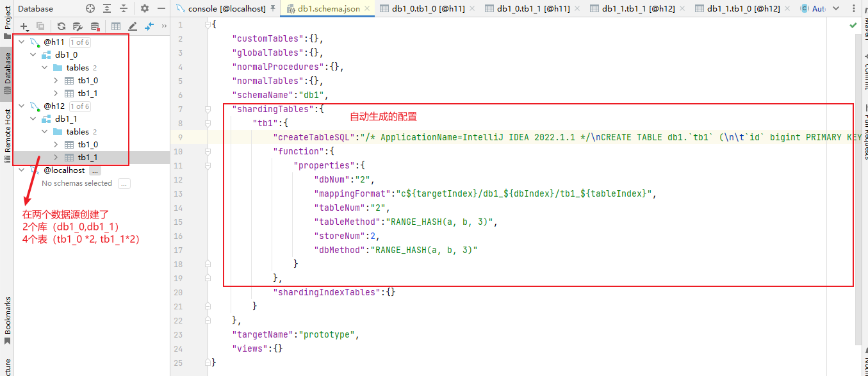868x376 pixels.
Task: Select the @h12 data source row
Action: [x=91, y=106]
